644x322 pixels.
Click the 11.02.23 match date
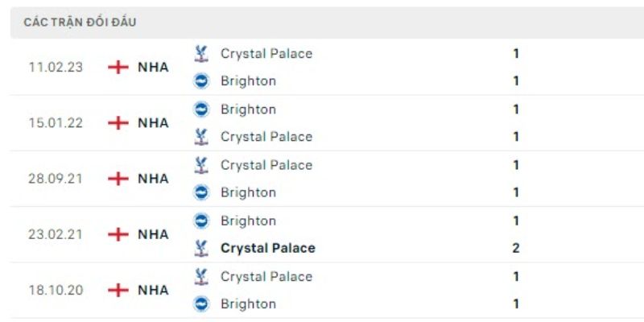(55, 68)
